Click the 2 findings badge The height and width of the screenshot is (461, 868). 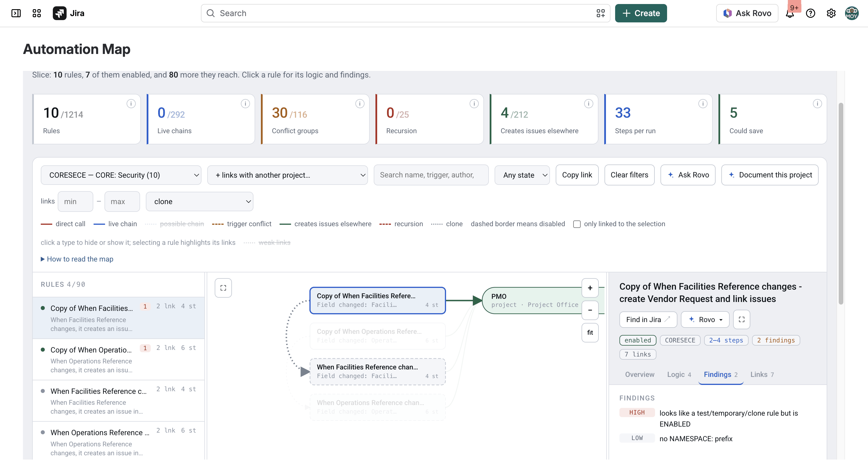point(776,340)
